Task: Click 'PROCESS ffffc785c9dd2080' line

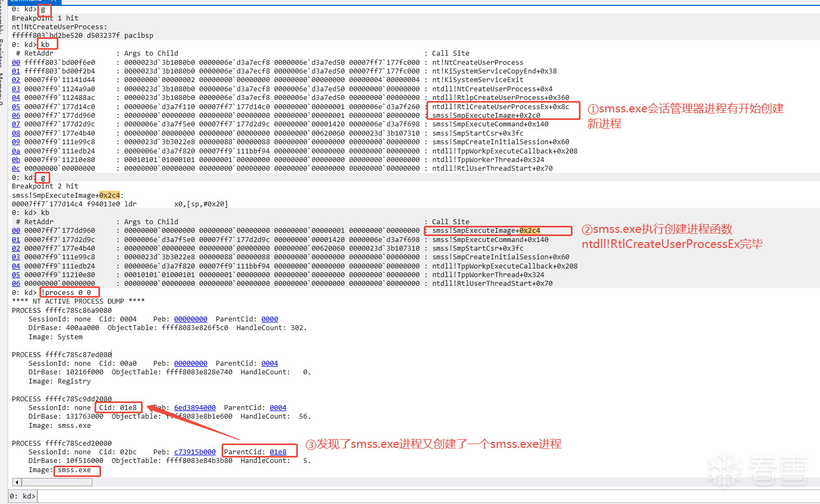Action: pos(62,399)
